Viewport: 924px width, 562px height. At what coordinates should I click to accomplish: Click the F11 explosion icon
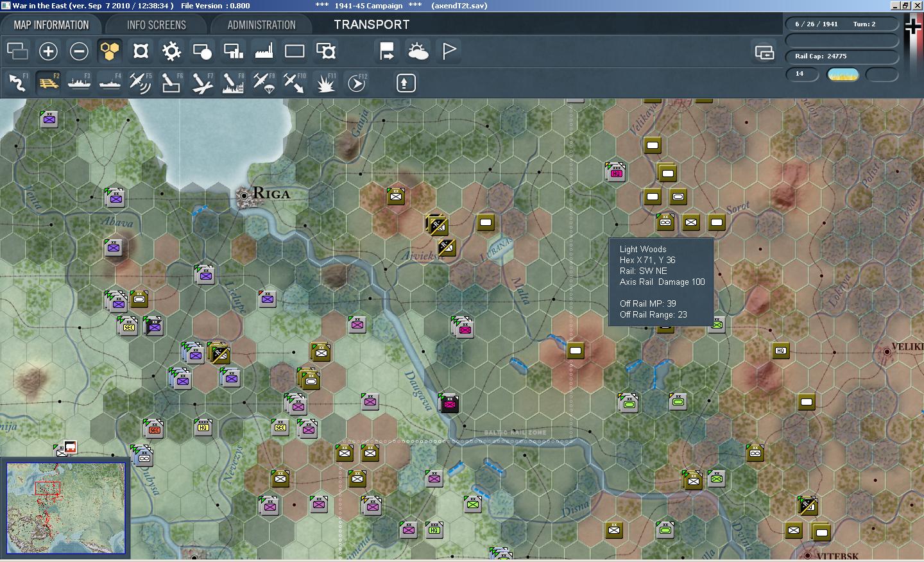pos(325,83)
